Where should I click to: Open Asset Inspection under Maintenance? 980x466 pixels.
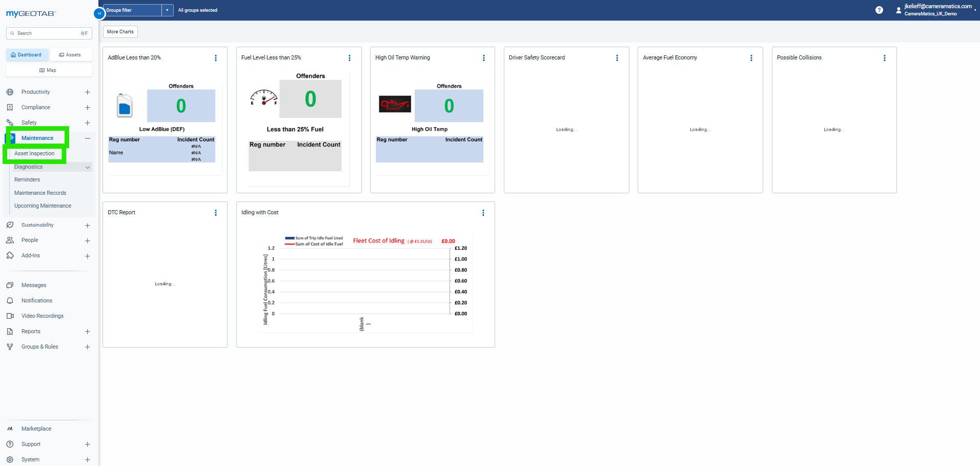point(34,154)
